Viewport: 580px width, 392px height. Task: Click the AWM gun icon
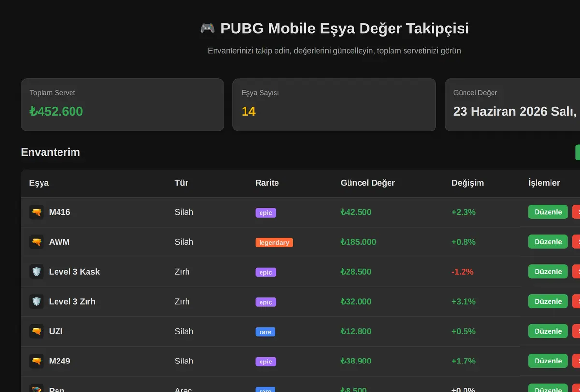(x=37, y=242)
